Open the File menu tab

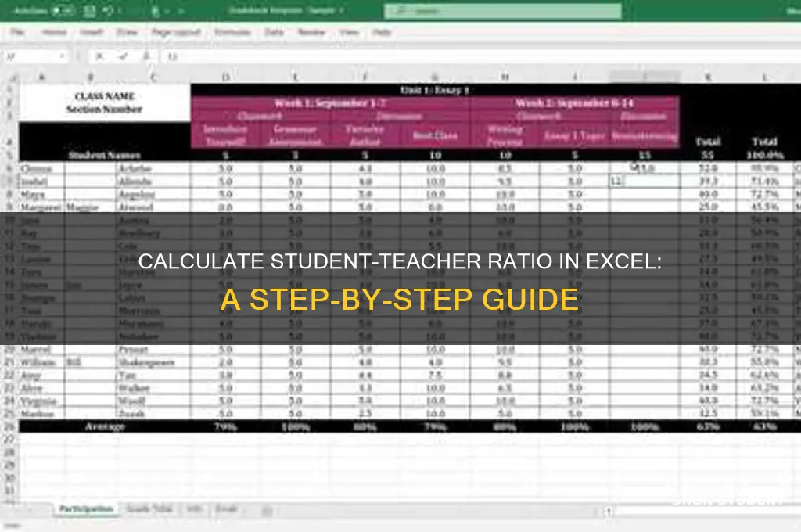coord(17,32)
